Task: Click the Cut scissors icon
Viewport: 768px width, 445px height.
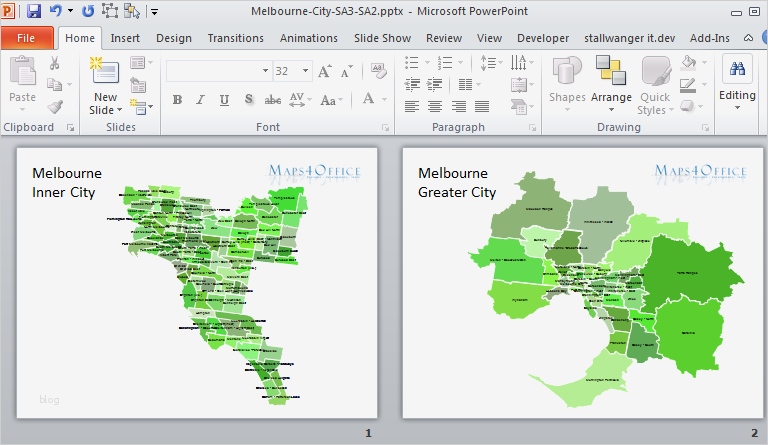Action: [54, 63]
